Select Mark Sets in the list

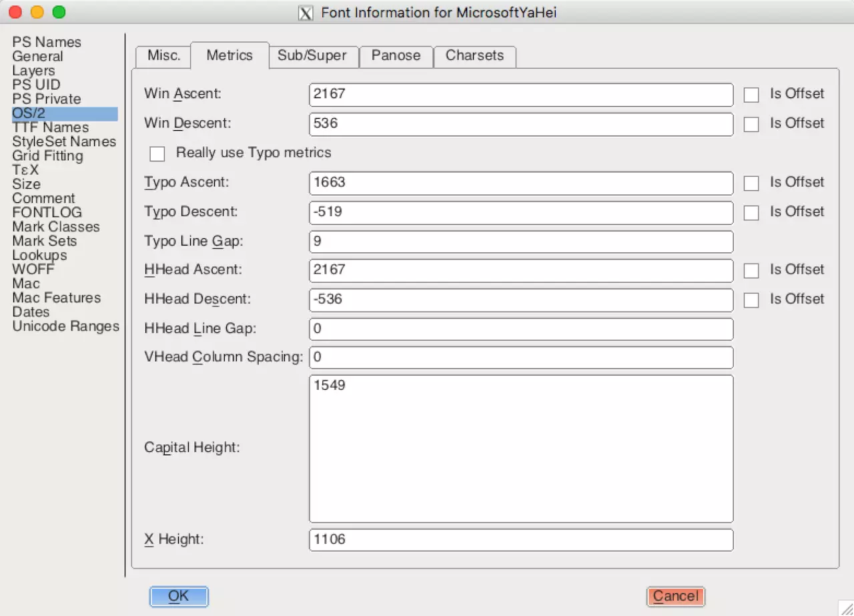[44, 241]
